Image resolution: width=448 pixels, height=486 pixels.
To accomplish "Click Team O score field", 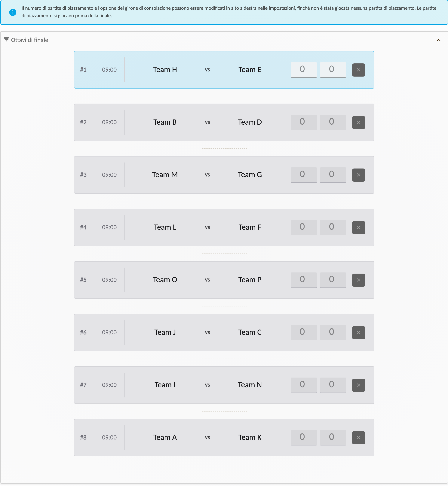I will pyautogui.click(x=303, y=280).
